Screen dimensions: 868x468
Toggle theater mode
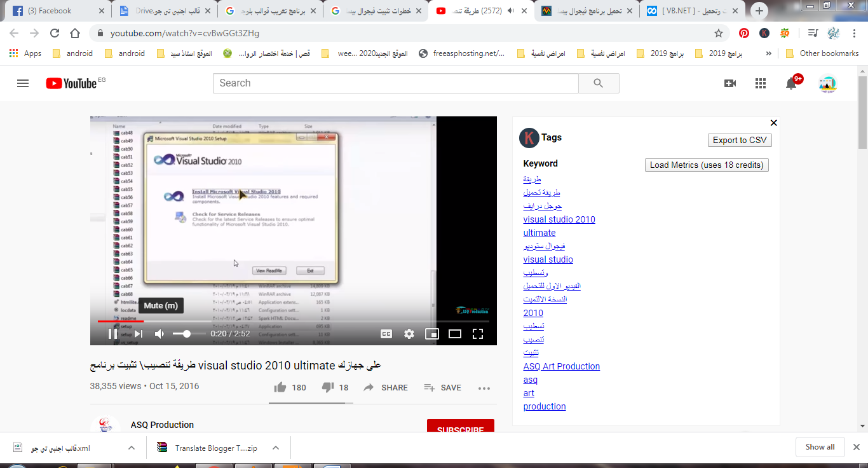455,334
